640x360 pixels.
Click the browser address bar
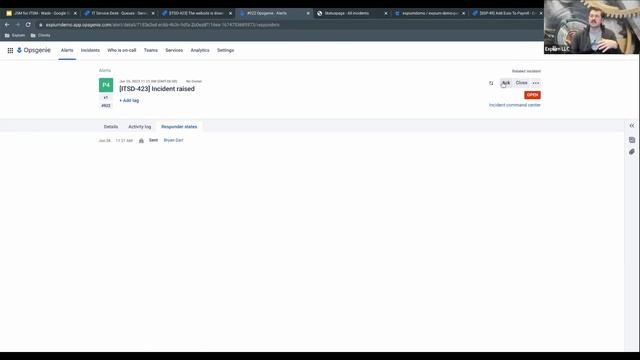[286, 25]
